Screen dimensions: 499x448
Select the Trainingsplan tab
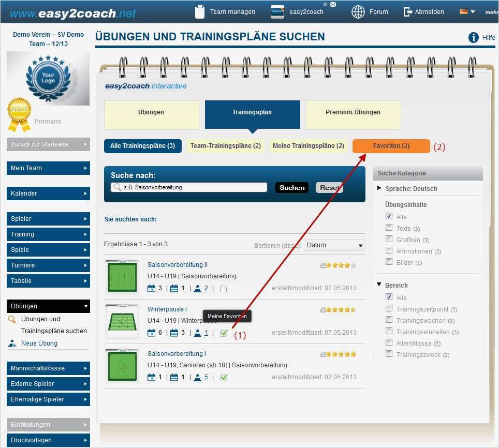point(253,114)
